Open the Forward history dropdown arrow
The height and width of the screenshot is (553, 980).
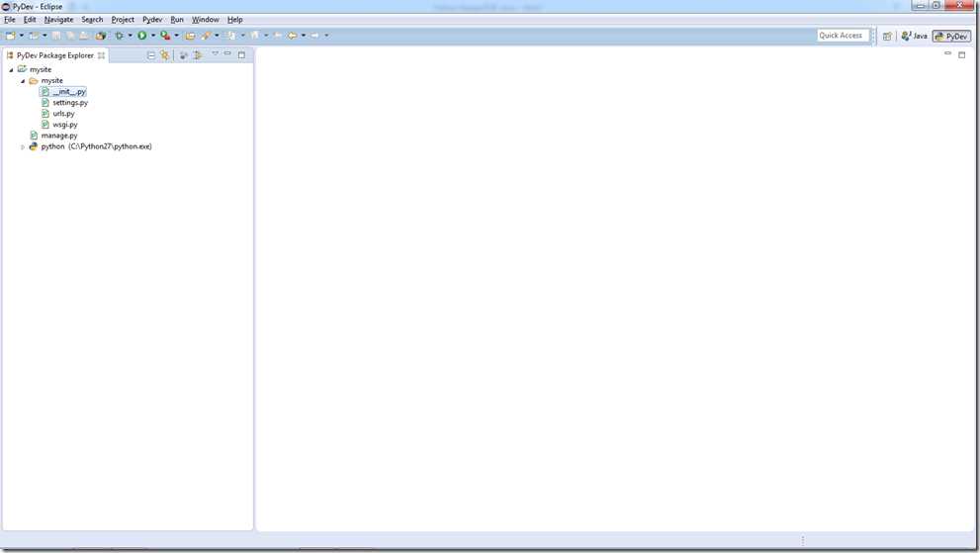326,36
